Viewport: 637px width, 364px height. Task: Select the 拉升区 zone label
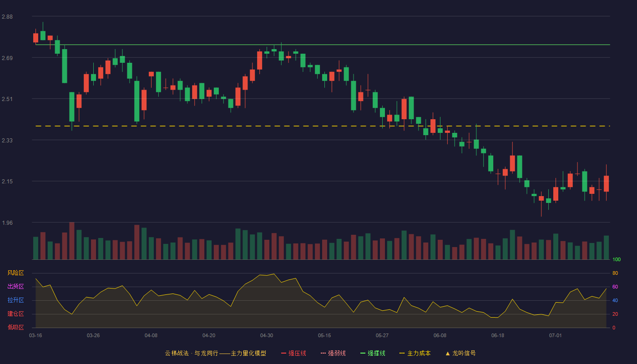[x=15, y=300]
